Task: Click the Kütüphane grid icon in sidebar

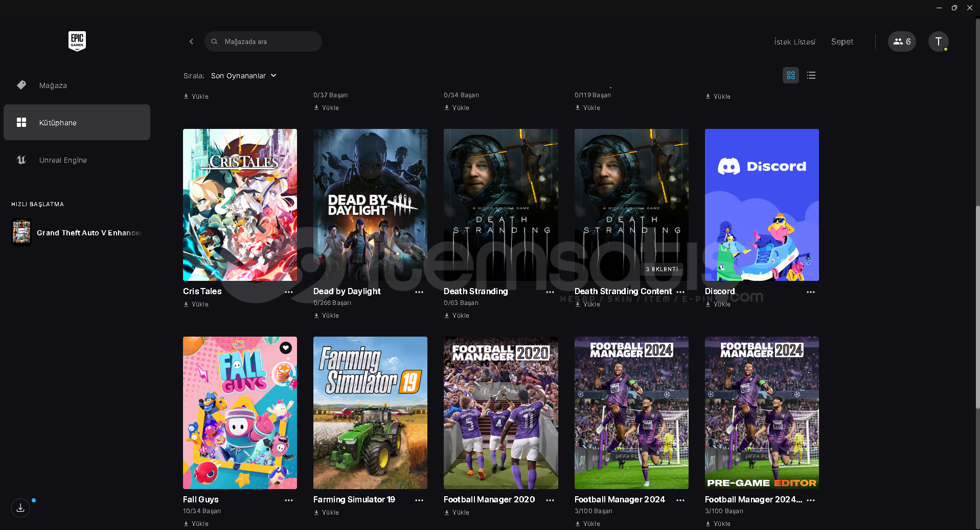Action: pos(21,122)
